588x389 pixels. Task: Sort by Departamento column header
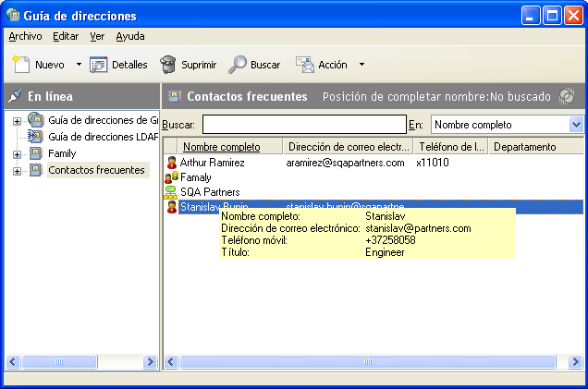[x=536, y=147]
